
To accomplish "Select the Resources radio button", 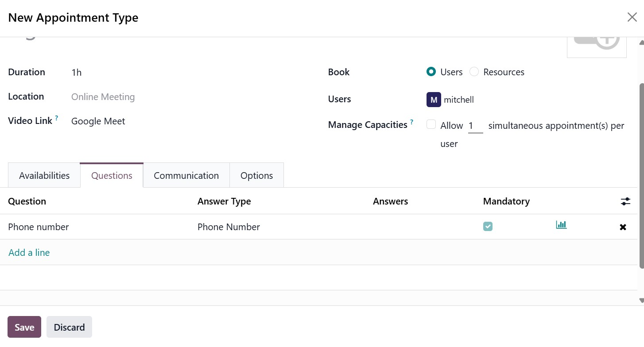I will [x=474, y=72].
